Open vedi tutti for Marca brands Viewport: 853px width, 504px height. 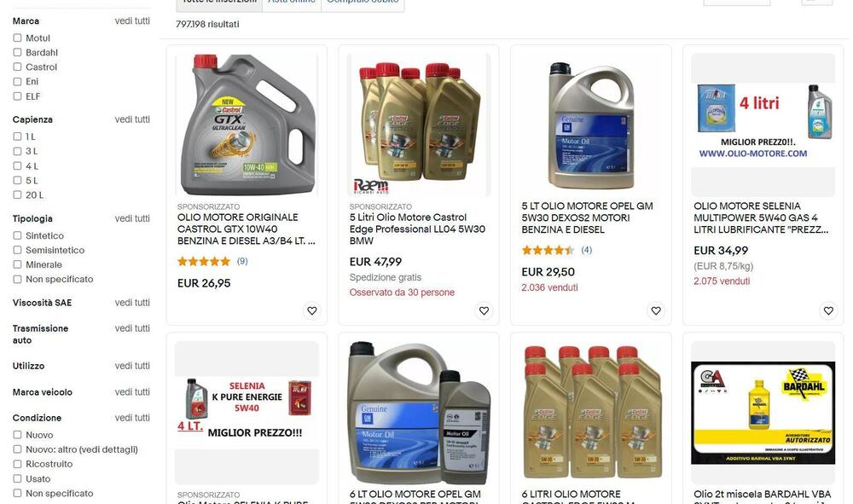(132, 20)
